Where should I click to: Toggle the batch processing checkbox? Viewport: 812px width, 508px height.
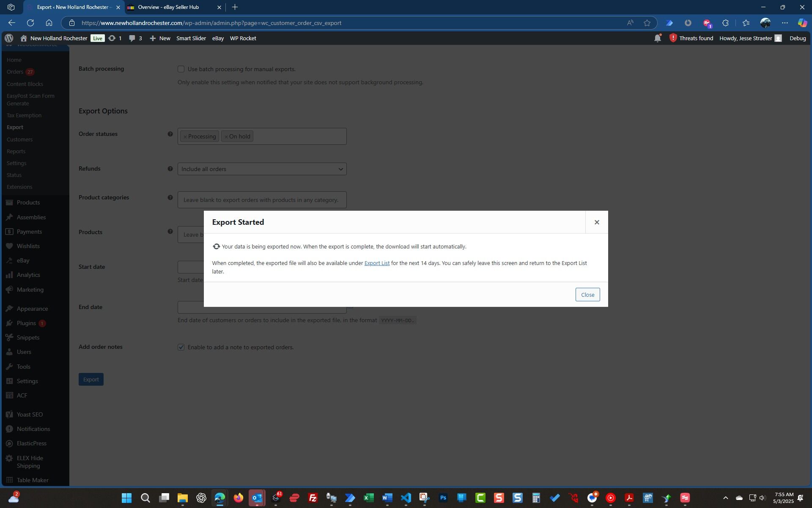(181, 69)
